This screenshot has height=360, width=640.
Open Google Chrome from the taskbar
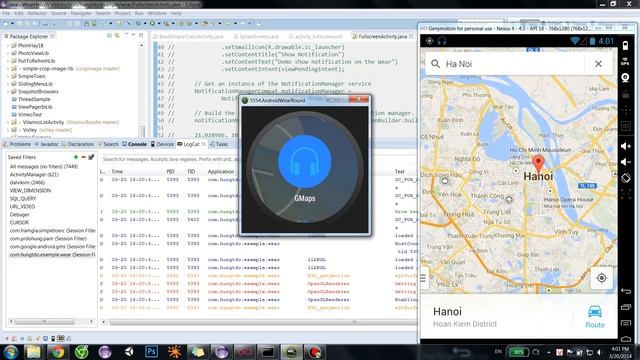(x=58, y=352)
